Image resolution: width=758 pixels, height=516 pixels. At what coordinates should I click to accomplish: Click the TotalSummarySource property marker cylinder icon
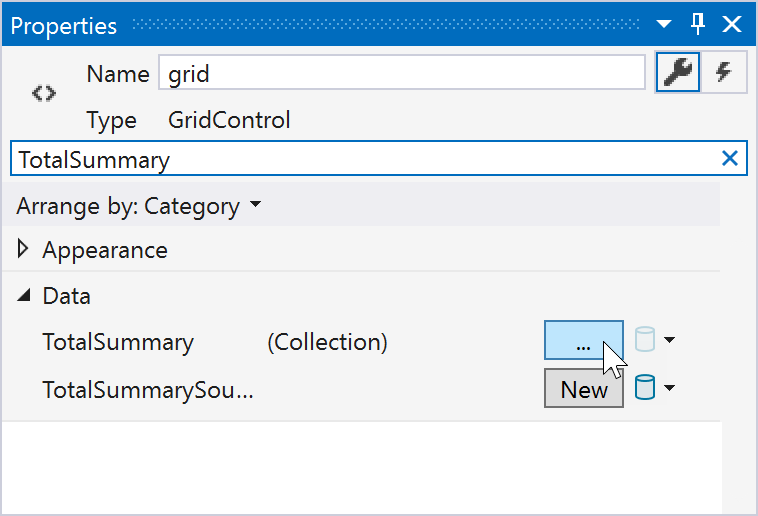pos(645,388)
